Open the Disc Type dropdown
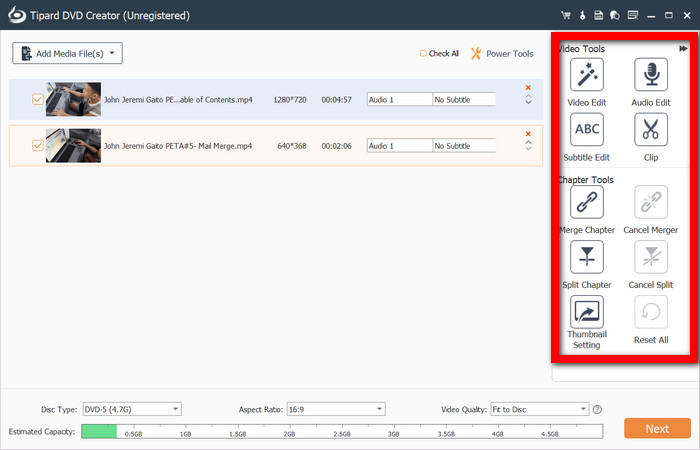 [x=132, y=409]
